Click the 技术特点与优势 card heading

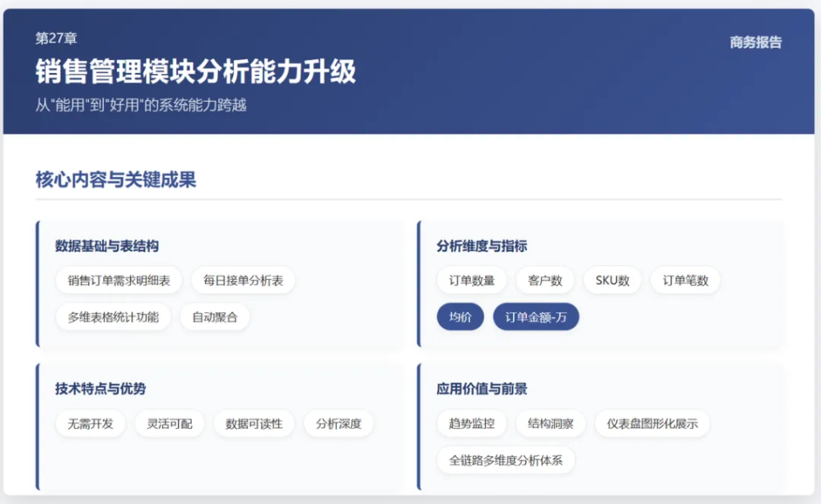pos(100,389)
